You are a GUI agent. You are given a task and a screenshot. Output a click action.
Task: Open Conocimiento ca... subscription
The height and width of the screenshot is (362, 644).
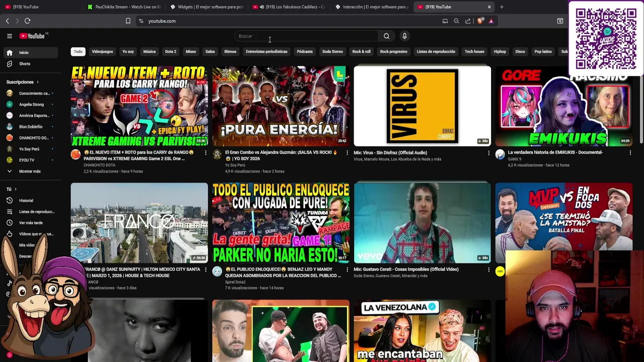click(30, 94)
